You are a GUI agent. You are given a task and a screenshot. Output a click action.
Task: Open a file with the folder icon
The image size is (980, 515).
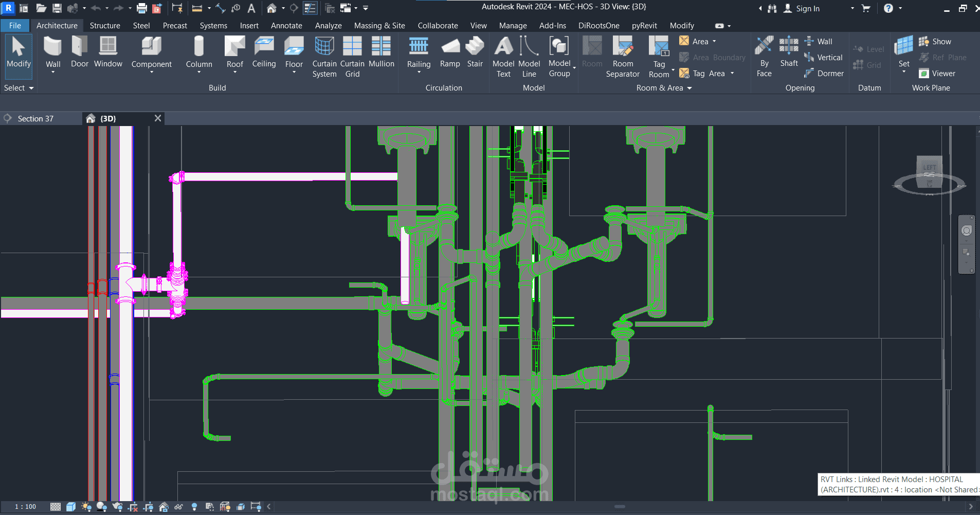coord(41,8)
